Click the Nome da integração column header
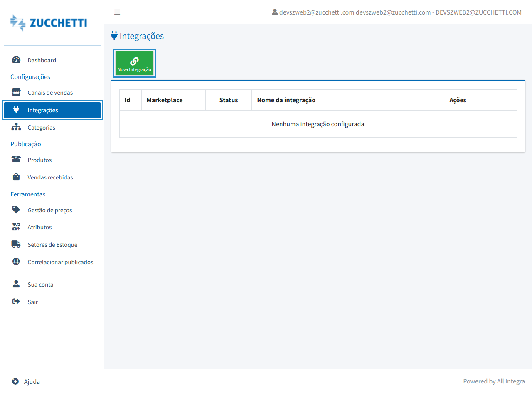The width and height of the screenshot is (532, 393). (286, 100)
